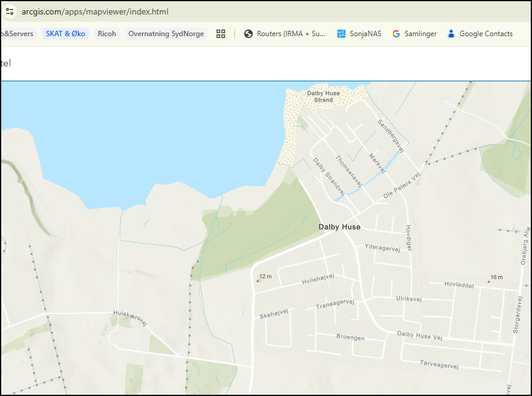This screenshot has height=396, width=532.
Task: Open the Ricoh bookmark folder
Action: (107, 34)
